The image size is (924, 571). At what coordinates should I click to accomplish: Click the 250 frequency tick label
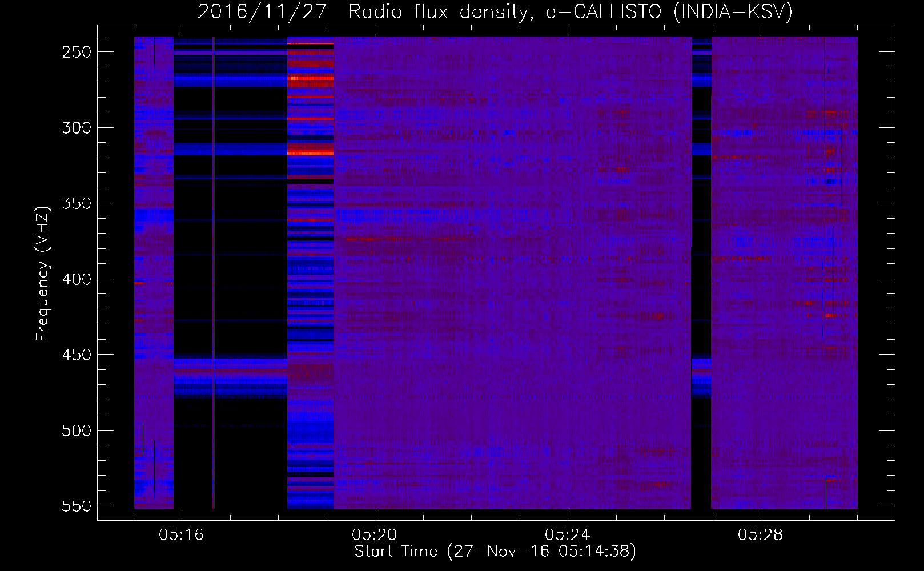pyautogui.click(x=77, y=52)
